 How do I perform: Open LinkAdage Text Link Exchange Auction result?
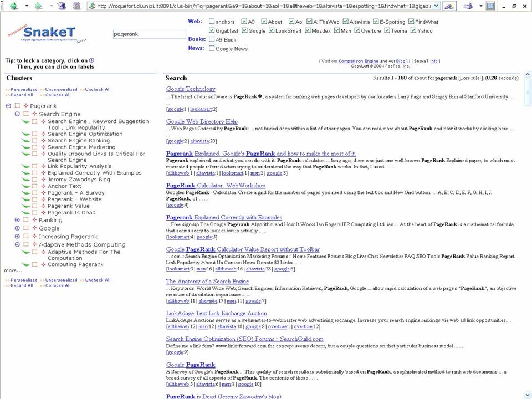tap(217, 313)
